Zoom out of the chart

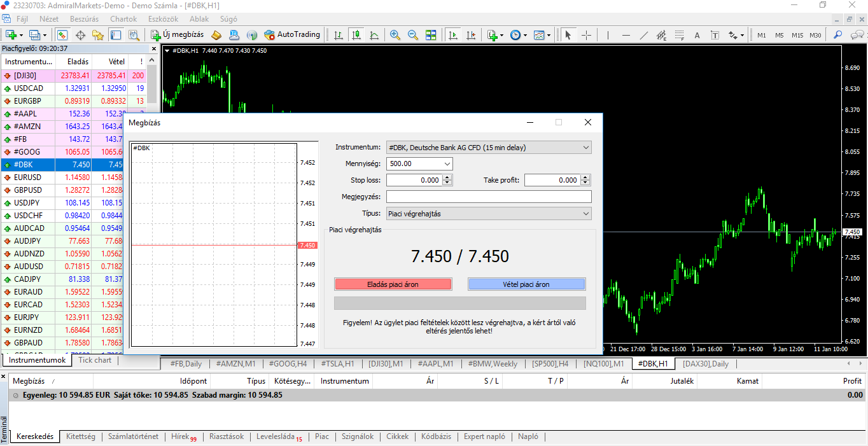tap(413, 35)
